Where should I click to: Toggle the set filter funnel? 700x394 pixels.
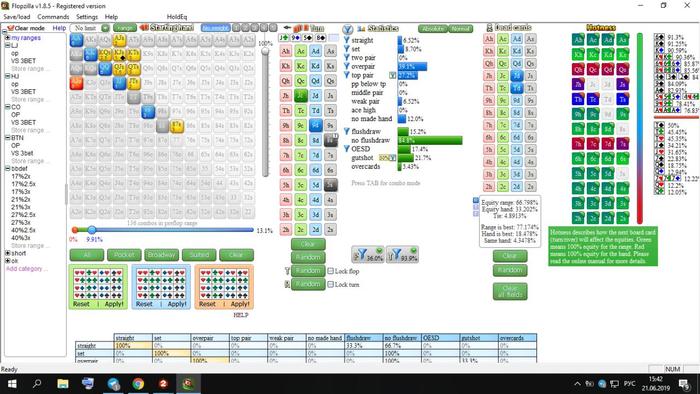pos(347,49)
